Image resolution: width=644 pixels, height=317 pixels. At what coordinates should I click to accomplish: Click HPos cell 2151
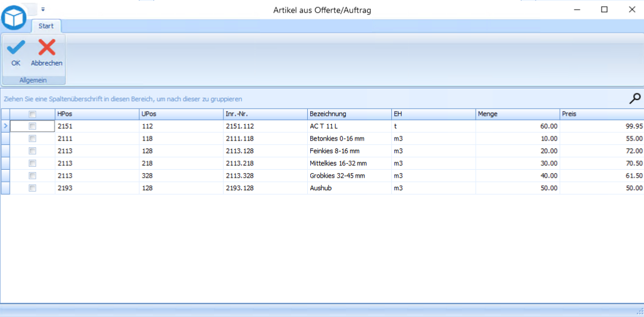click(98, 126)
